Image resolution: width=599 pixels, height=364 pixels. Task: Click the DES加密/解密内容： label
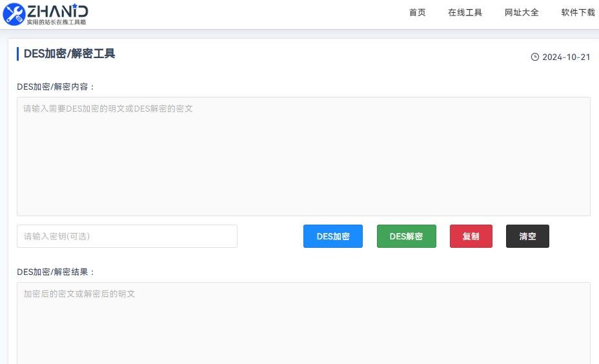point(56,86)
